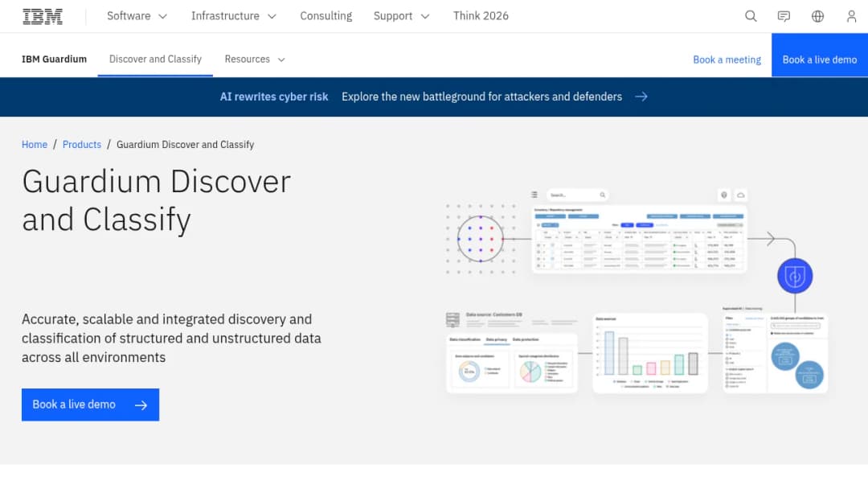Click the data table panel in illustration
Viewport: 868px width, 489px height.
tap(640, 239)
